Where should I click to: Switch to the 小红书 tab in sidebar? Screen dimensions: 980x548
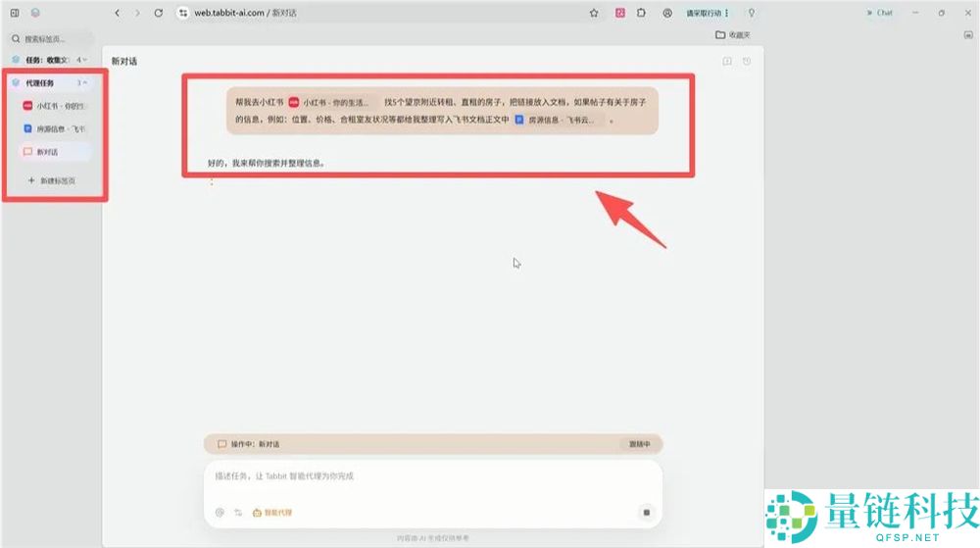coord(55,106)
